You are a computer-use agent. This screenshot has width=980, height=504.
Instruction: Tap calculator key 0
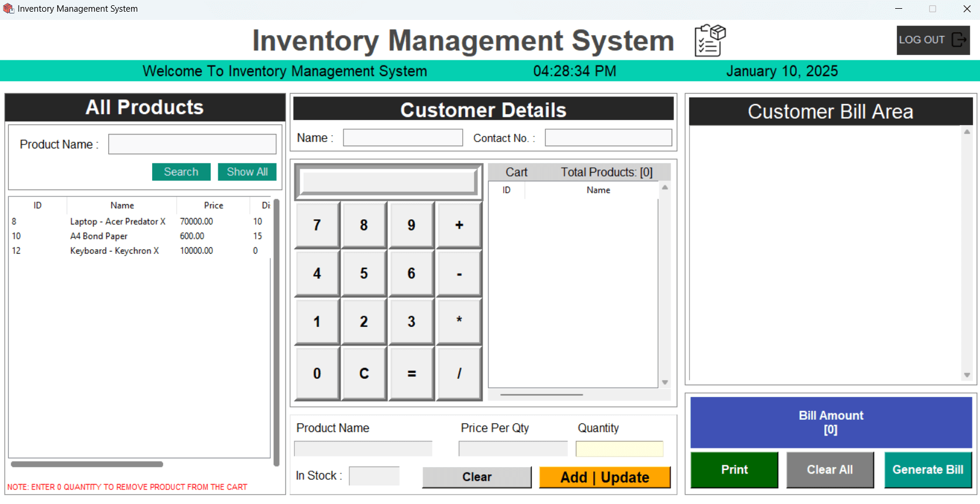[x=317, y=373]
